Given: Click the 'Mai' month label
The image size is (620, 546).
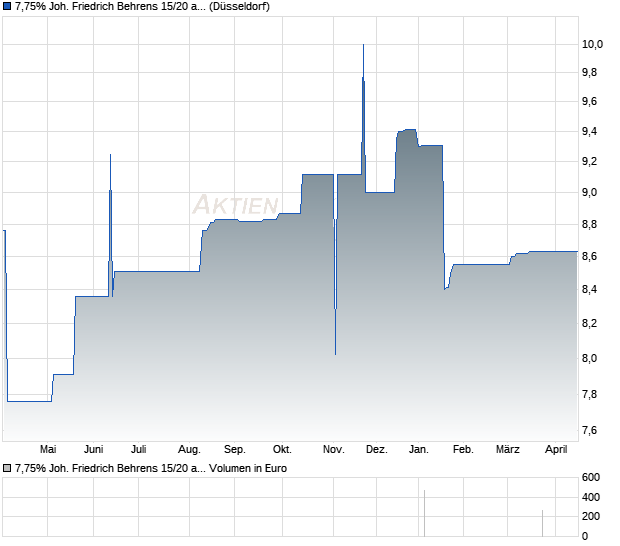Looking at the screenshot, I should (48, 450).
